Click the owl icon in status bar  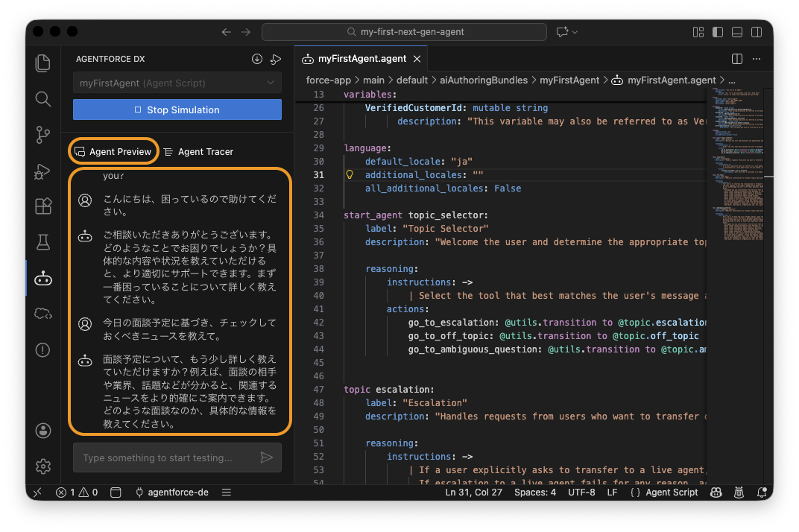(x=739, y=493)
